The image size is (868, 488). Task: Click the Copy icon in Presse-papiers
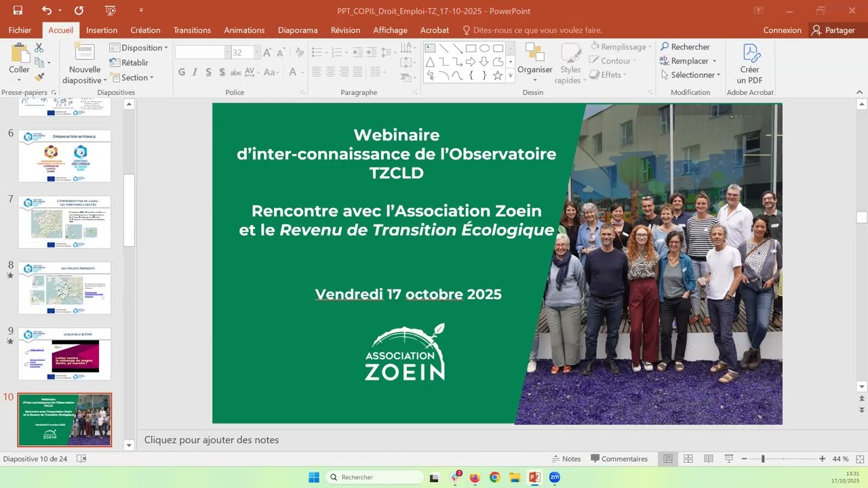[39, 62]
